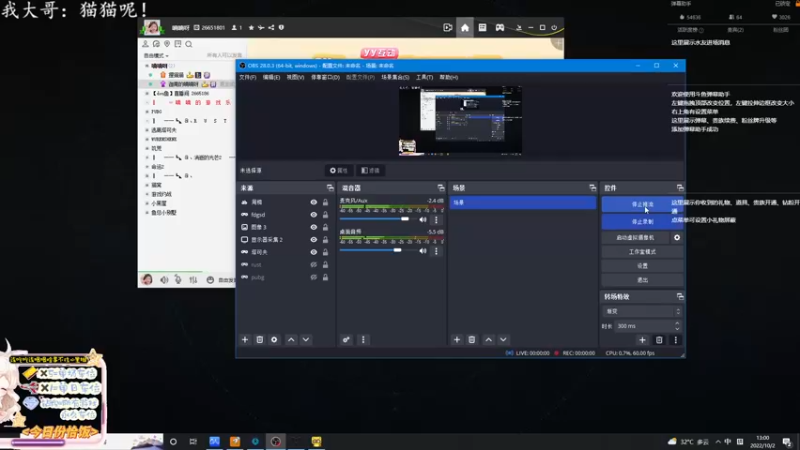Expand the FUBG channel in YY tree
Image resolution: width=800 pixels, height=450 pixels.
point(147,112)
